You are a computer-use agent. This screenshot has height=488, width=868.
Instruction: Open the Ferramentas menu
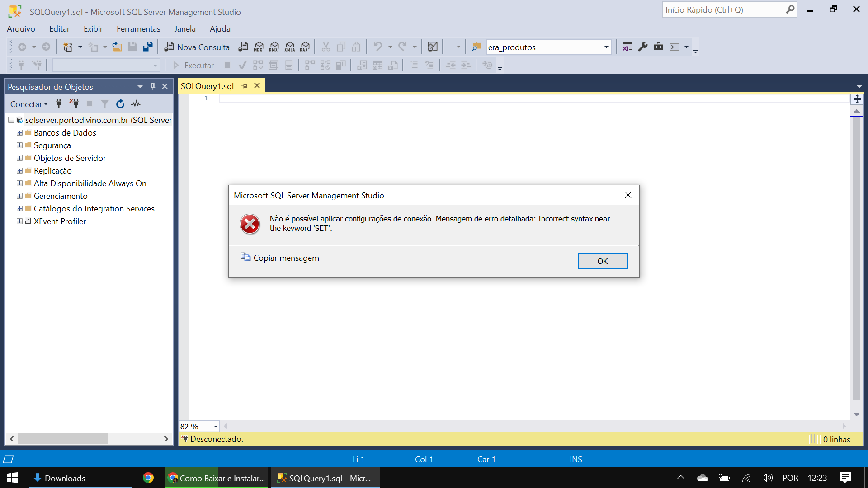[x=138, y=28]
